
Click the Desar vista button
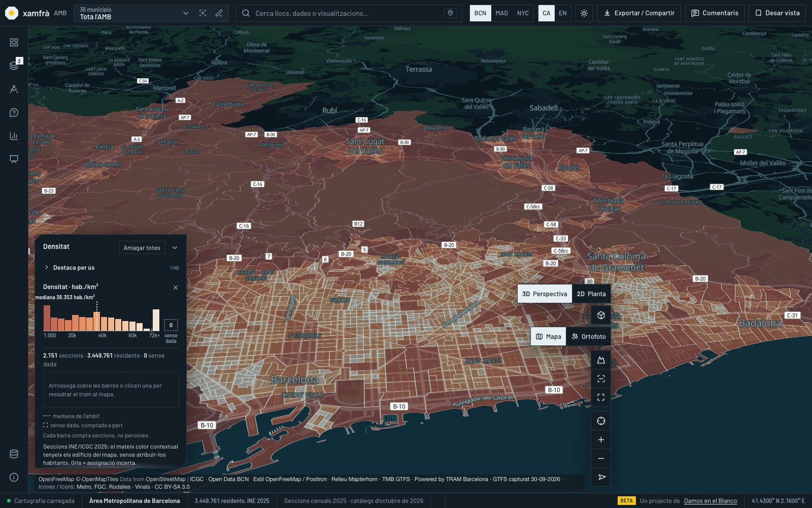click(x=777, y=13)
